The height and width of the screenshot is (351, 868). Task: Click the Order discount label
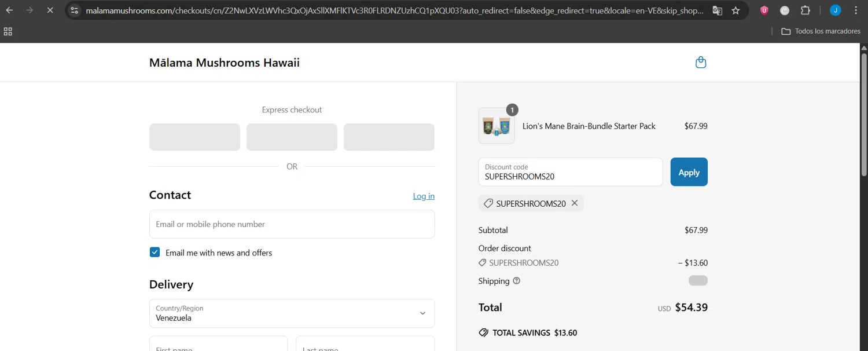(505, 248)
